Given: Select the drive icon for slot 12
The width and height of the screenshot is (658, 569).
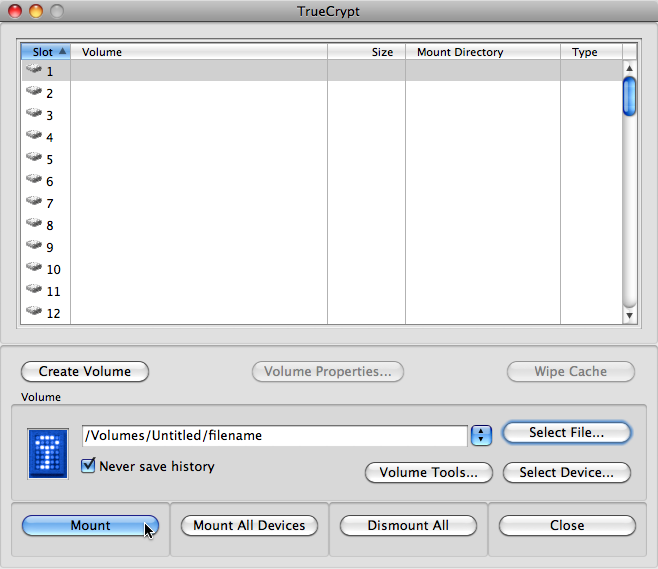Looking at the screenshot, I should click(34, 311).
